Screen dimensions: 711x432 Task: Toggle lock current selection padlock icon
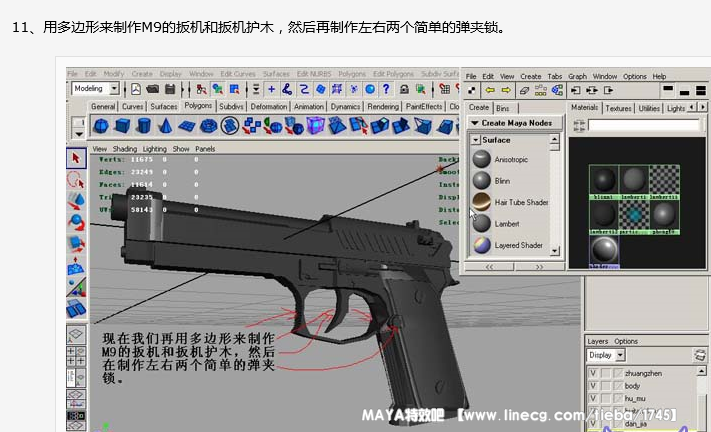pos(404,89)
